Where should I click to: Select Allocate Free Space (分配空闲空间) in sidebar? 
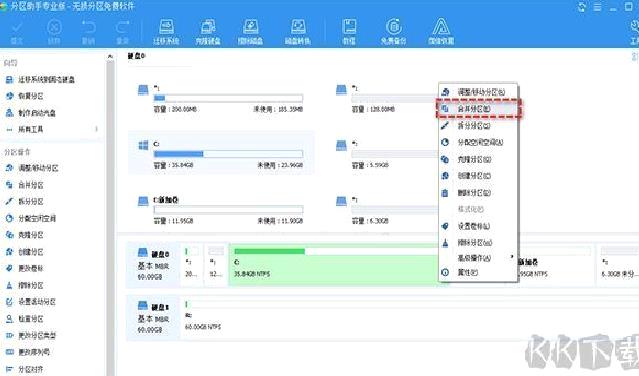(x=31, y=218)
